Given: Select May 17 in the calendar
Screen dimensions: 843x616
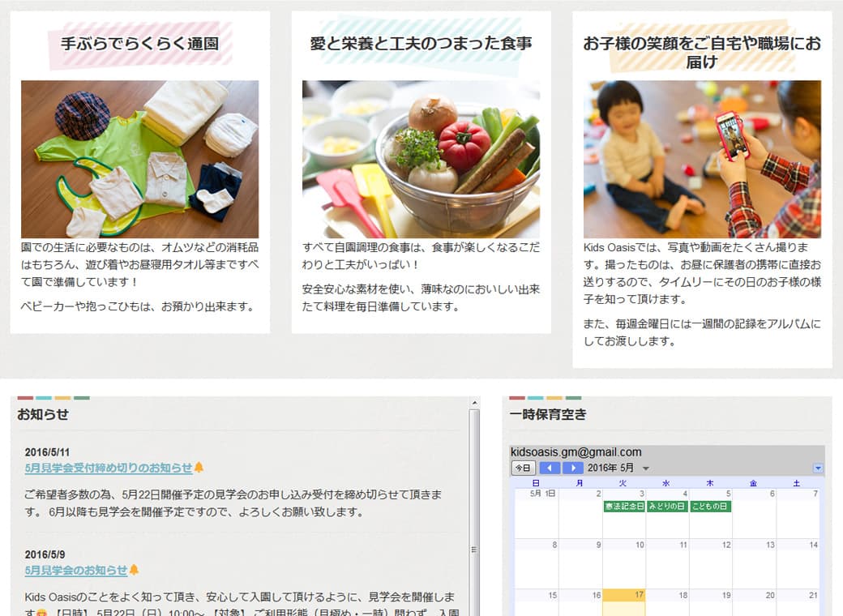Looking at the screenshot, I should click(623, 602).
